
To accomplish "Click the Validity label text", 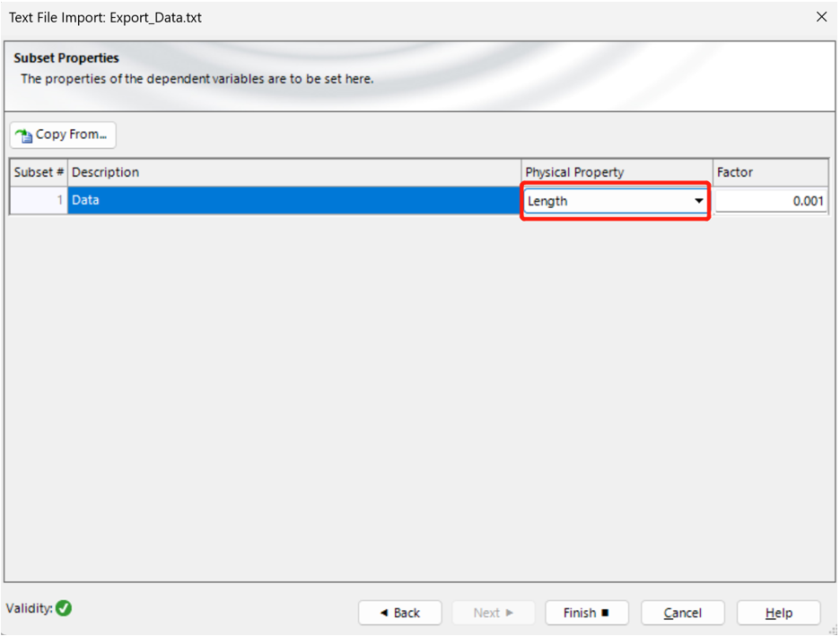I will tap(29, 608).
